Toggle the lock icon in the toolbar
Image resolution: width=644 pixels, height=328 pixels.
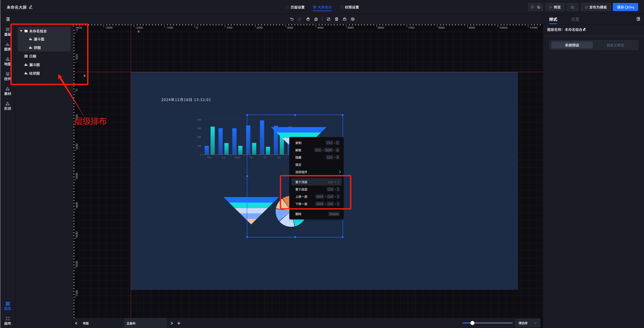[345, 19]
